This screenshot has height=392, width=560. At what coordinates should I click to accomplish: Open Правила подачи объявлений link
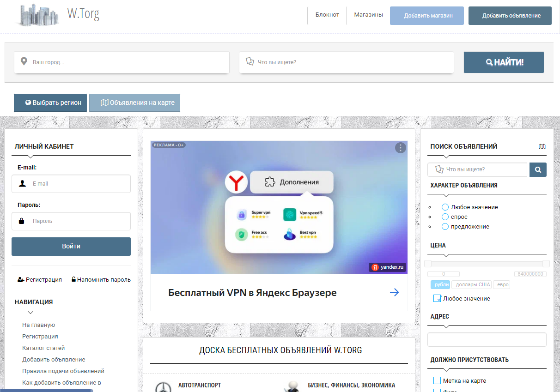pyautogui.click(x=63, y=371)
